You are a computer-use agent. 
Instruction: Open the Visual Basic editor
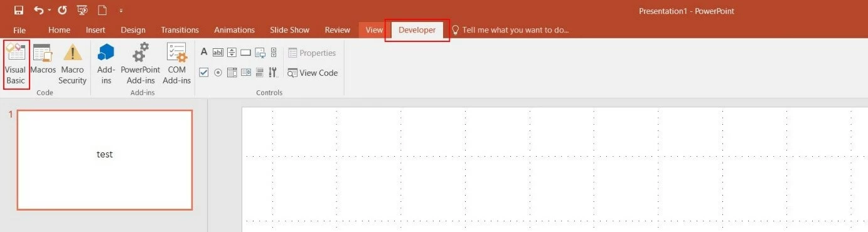click(x=16, y=65)
